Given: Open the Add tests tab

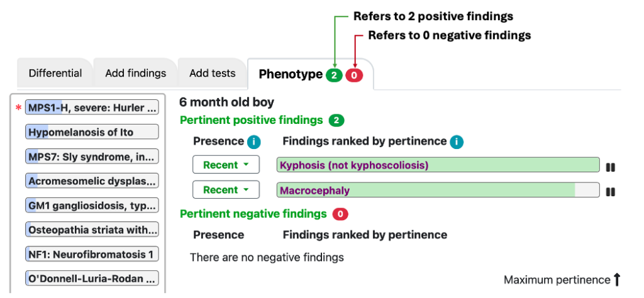Looking at the screenshot, I should pos(213,74).
